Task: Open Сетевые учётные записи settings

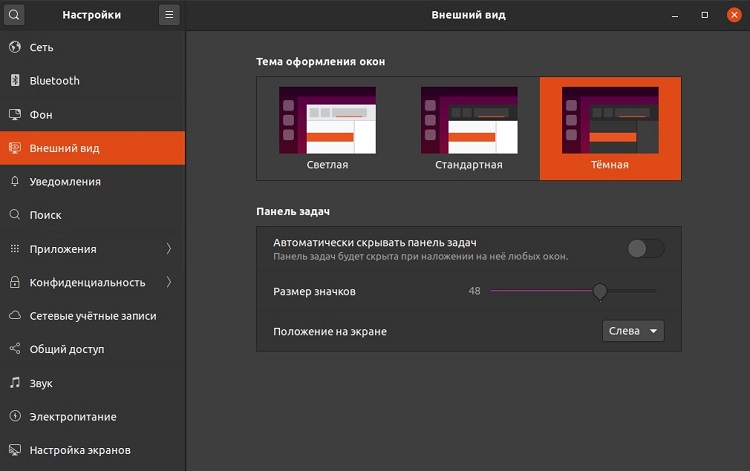Action: 93,316
